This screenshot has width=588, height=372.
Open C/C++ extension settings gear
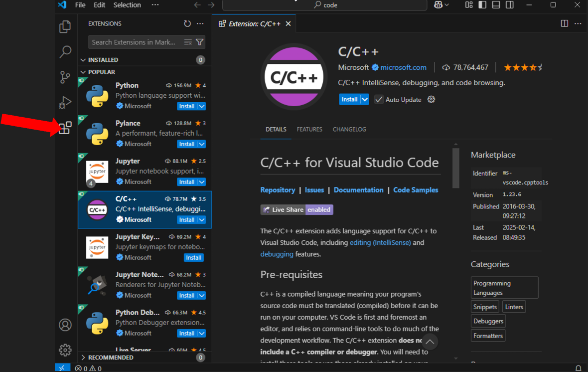[x=431, y=99]
